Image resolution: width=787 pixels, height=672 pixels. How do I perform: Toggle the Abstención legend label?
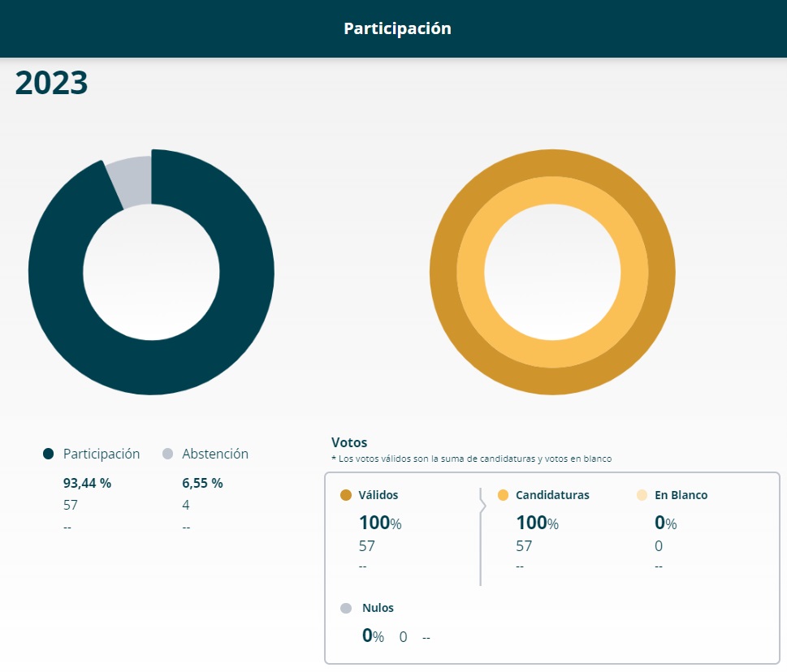[x=215, y=454]
